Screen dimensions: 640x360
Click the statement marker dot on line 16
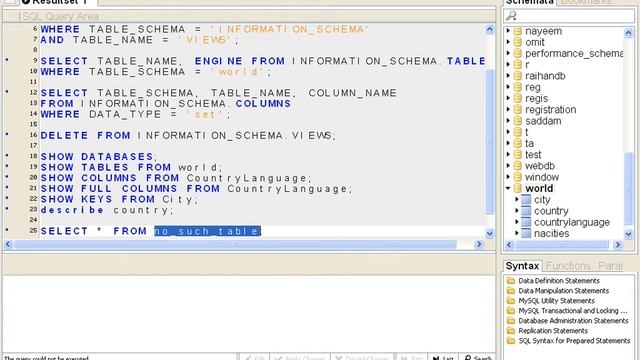7,134
